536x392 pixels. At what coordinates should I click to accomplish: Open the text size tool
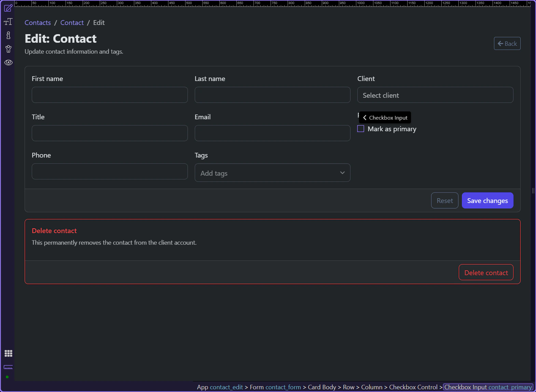pos(8,22)
